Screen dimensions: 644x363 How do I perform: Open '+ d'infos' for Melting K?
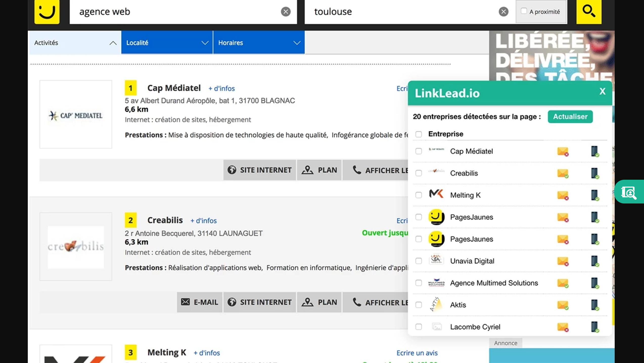click(x=207, y=353)
